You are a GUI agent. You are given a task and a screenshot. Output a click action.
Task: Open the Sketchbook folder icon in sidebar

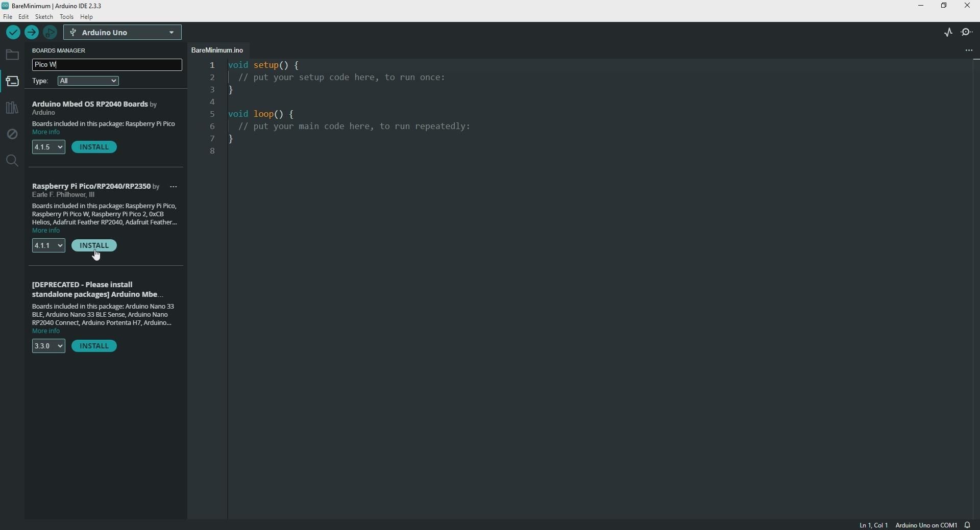point(12,55)
